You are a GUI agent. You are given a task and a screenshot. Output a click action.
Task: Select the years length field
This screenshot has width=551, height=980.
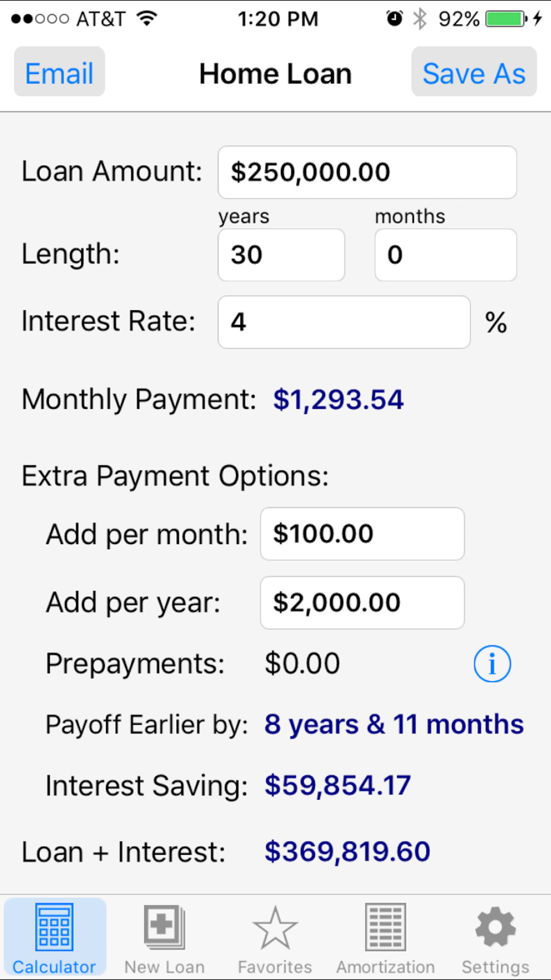tap(281, 255)
